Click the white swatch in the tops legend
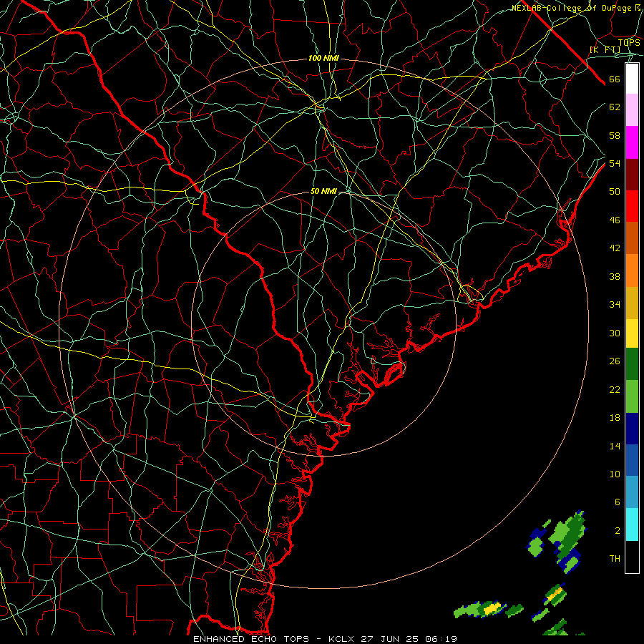This screenshot has height=644, width=644. [x=632, y=79]
